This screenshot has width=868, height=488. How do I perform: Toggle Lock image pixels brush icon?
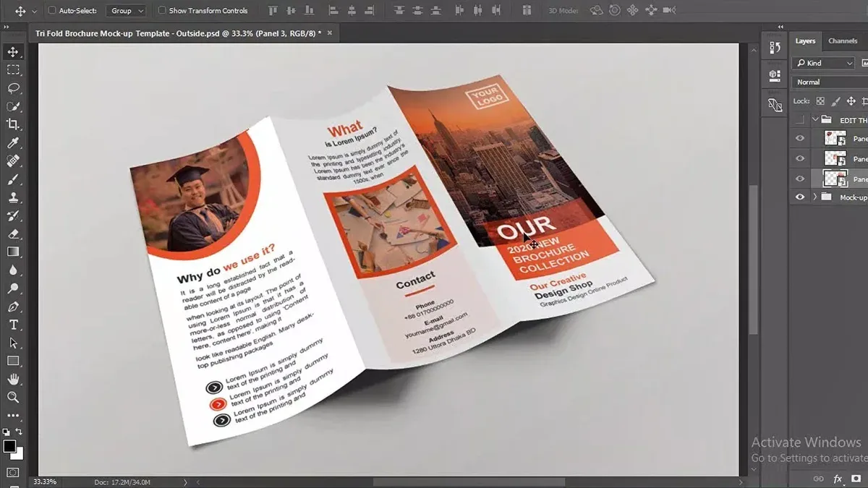point(836,101)
